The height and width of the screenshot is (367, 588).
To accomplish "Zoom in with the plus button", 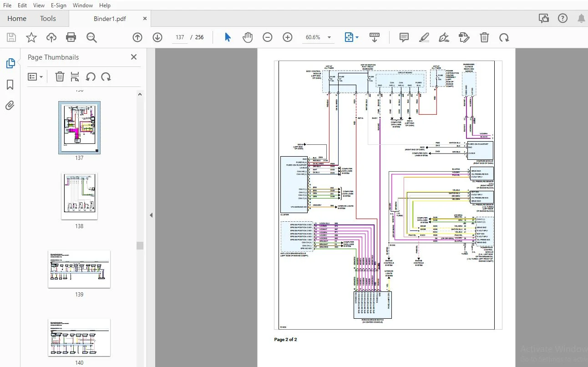I will [288, 37].
